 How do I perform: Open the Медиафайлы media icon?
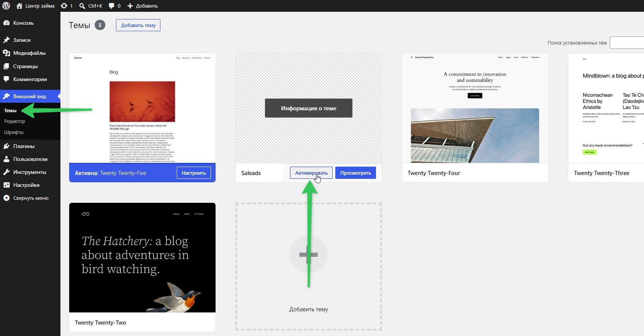click(6, 53)
